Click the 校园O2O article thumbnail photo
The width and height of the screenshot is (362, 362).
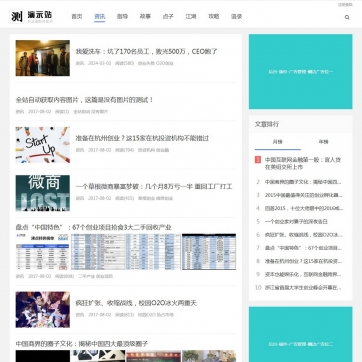point(43,310)
